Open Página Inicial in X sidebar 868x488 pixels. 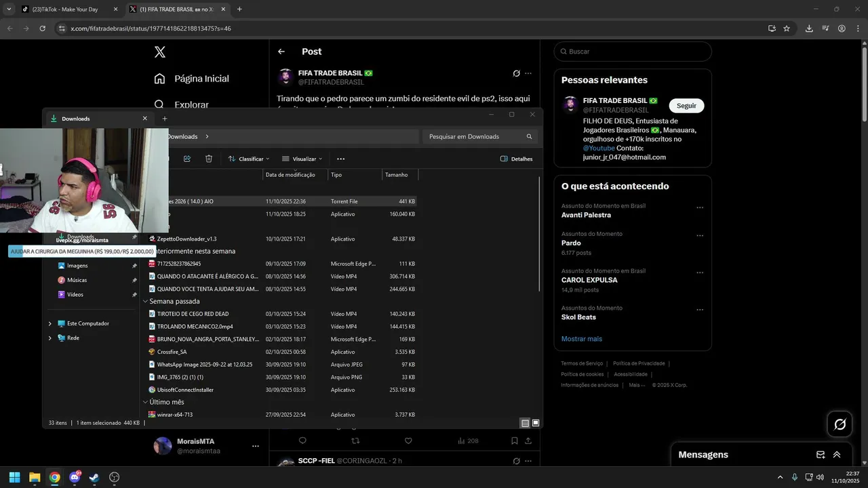click(x=191, y=79)
